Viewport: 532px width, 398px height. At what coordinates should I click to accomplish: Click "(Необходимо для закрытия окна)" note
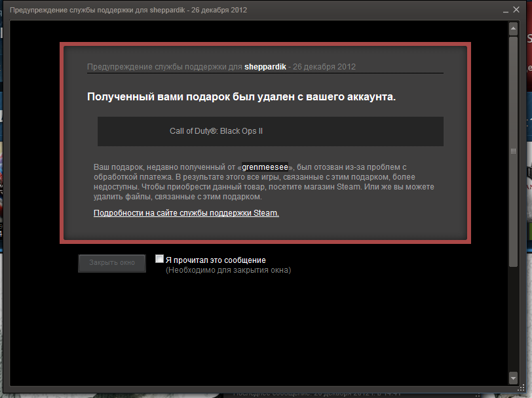[229, 270]
